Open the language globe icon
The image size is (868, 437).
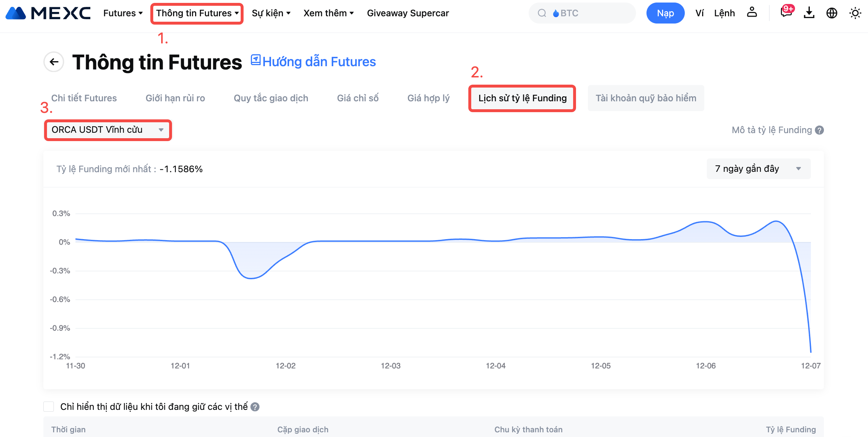832,13
